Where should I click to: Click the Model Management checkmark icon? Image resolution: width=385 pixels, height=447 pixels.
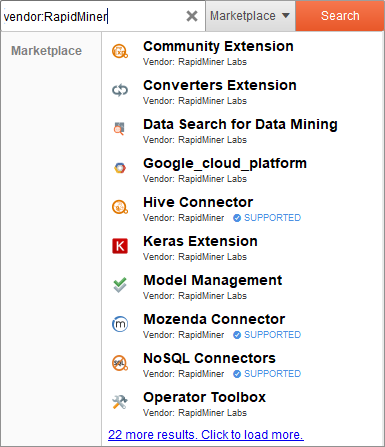coord(120,285)
